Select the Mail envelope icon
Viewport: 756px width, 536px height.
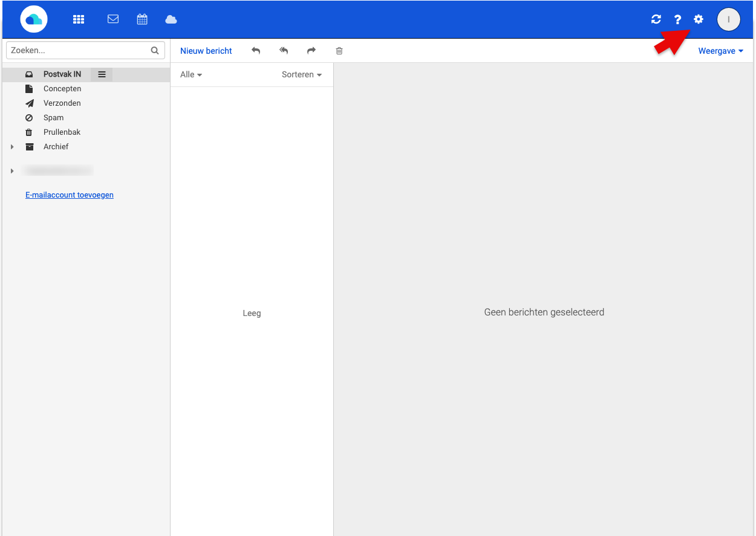point(113,19)
